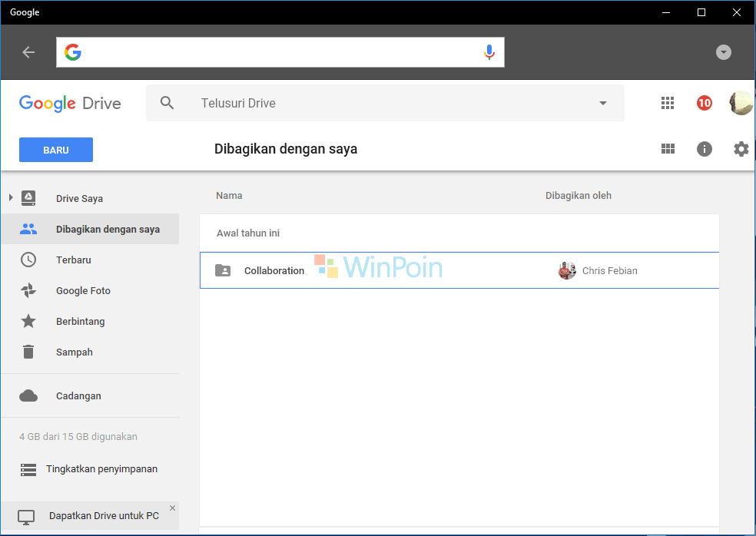Open Google Foto from the sidebar
Viewport: 756px width, 536px height.
pyautogui.click(x=81, y=290)
